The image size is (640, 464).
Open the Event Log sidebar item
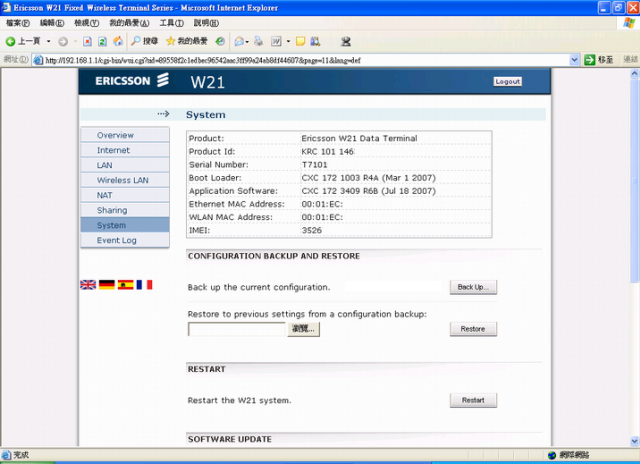(x=125, y=240)
